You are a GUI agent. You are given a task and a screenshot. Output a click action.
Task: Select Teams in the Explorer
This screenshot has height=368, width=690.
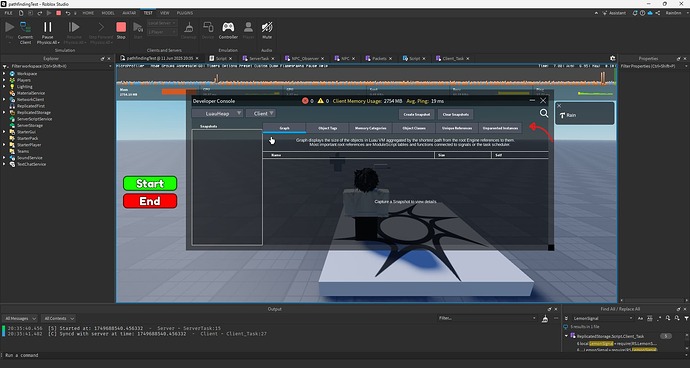tap(23, 151)
